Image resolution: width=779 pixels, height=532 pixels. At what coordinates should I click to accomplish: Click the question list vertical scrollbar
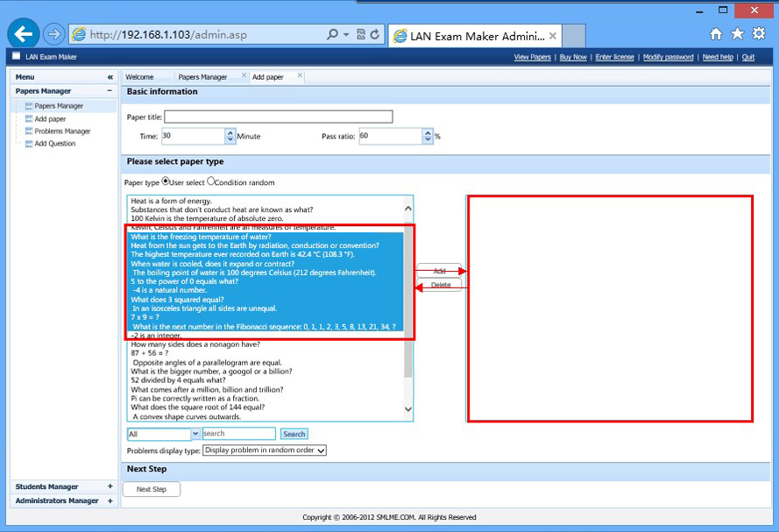click(407, 307)
